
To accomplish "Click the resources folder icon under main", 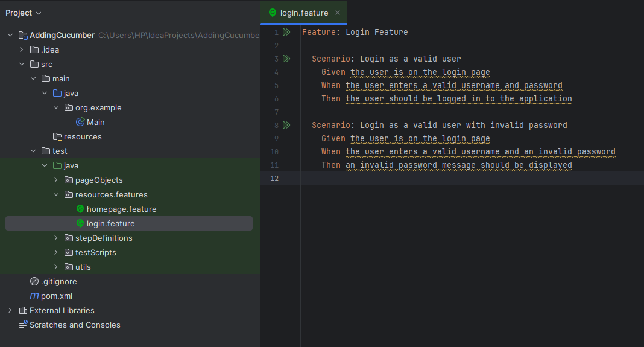I will click(x=57, y=136).
